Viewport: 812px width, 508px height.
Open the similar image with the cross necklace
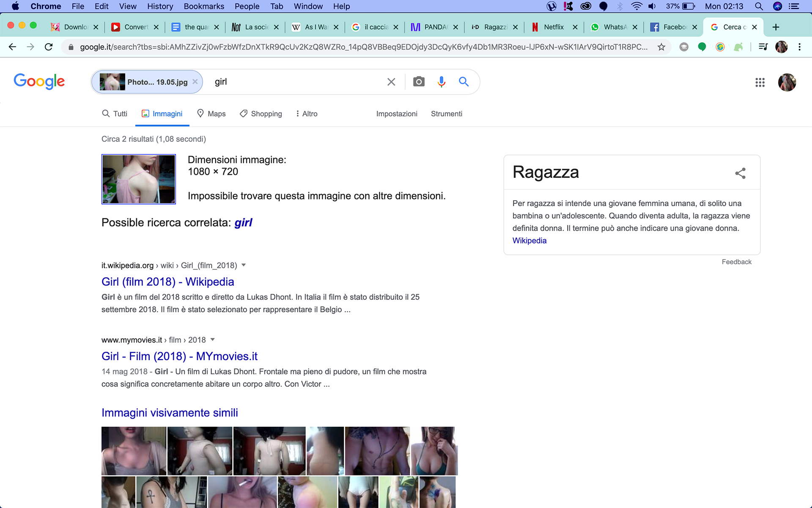(377, 451)
